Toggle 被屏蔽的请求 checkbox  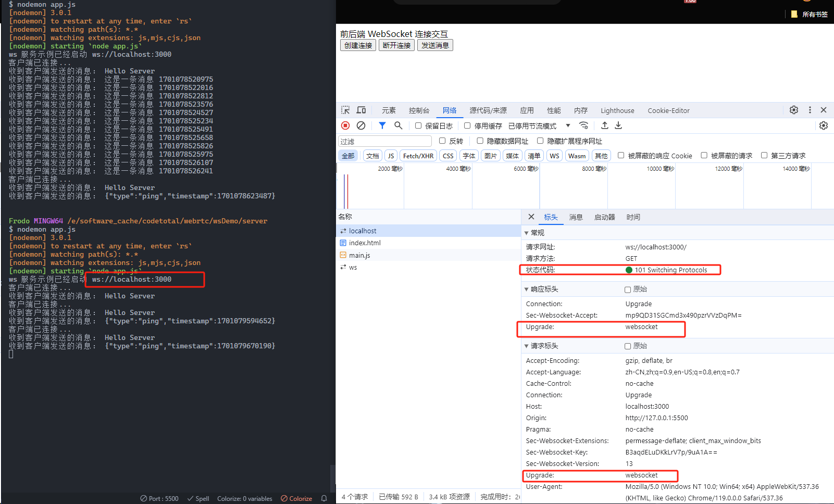coord(704,155)
